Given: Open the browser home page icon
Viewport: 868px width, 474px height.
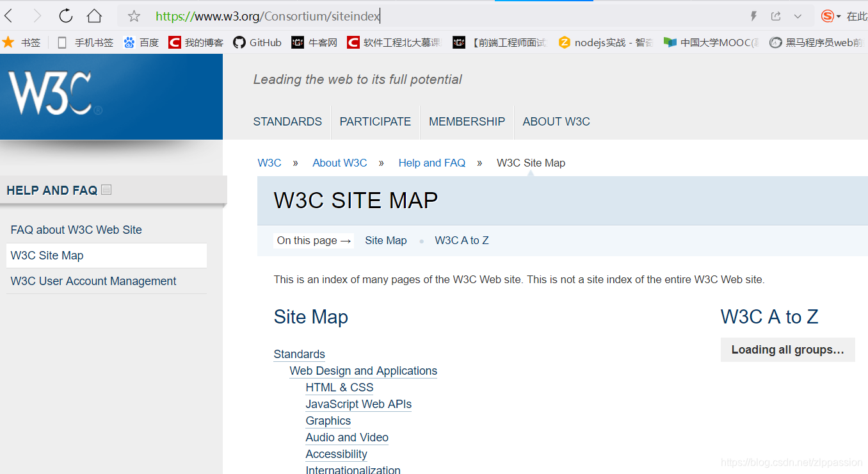Looking at the screenshot, I should (x=94, y=16).
